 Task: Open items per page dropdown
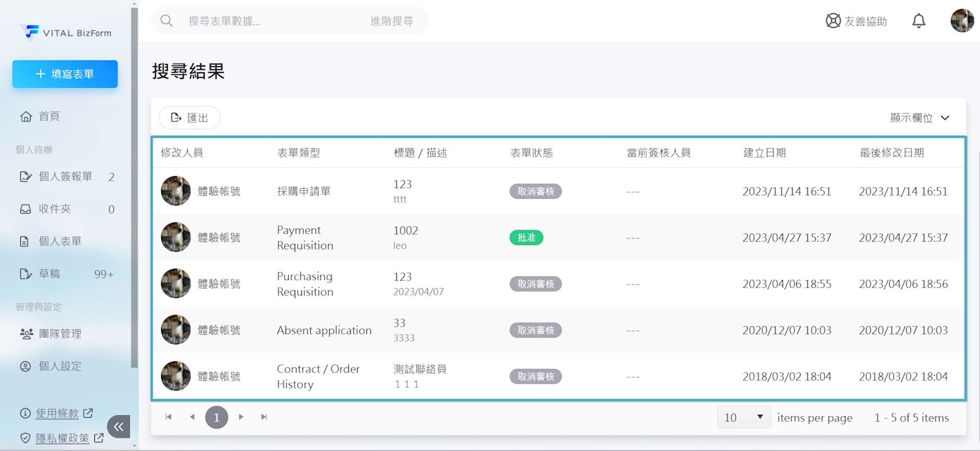tap(743, 417)
